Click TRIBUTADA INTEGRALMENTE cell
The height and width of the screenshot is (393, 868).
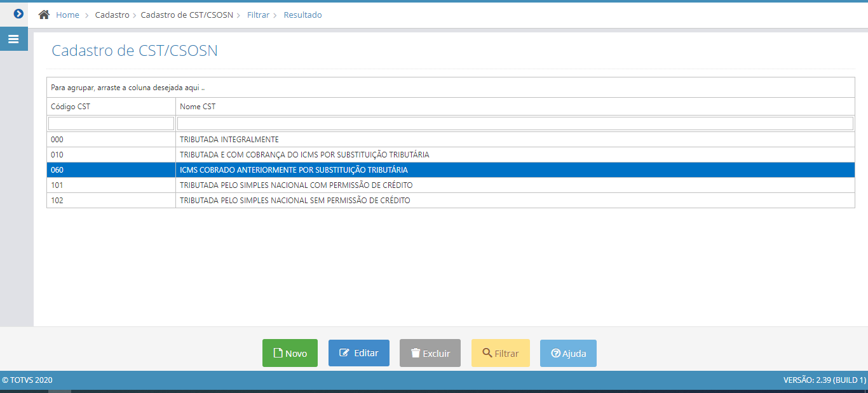click(x=515, y=140)
